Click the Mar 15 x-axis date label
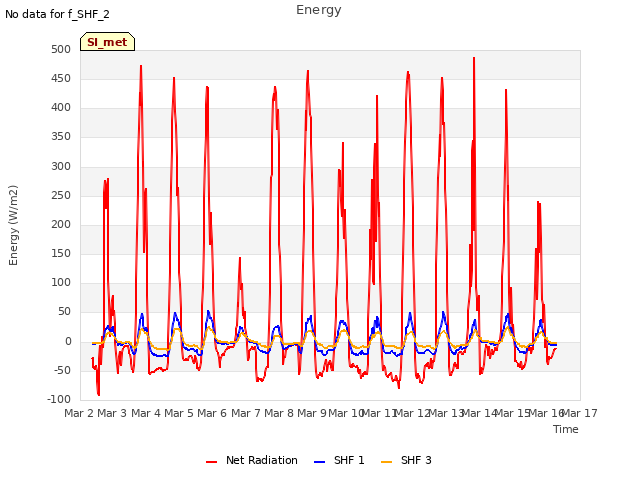640x480 pixels. (x=513, y=413)
